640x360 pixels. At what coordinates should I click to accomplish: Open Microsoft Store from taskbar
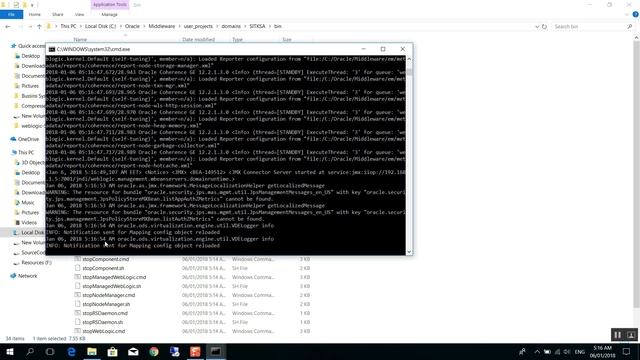tap(112, 351)
